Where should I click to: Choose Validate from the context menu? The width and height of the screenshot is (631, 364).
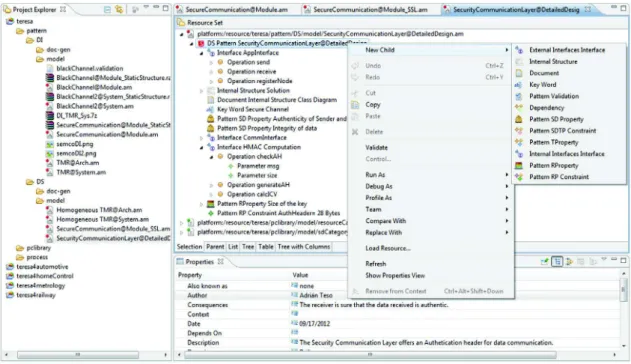(376, 148)
